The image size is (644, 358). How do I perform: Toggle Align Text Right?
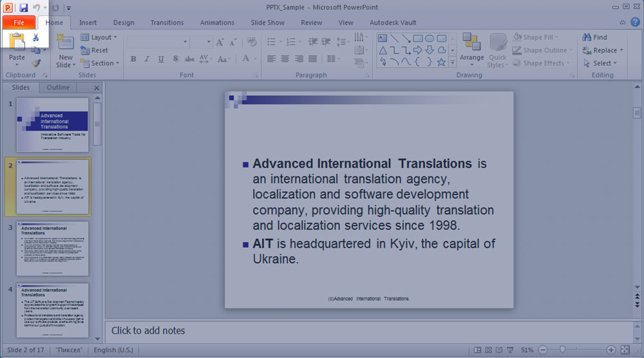tap(299, 59)
